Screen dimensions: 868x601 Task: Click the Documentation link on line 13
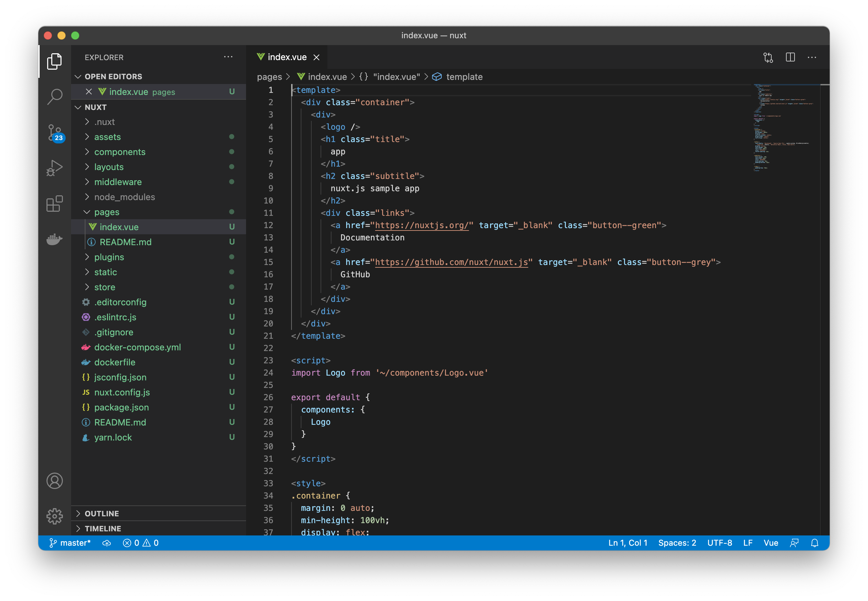coord(373,237)
